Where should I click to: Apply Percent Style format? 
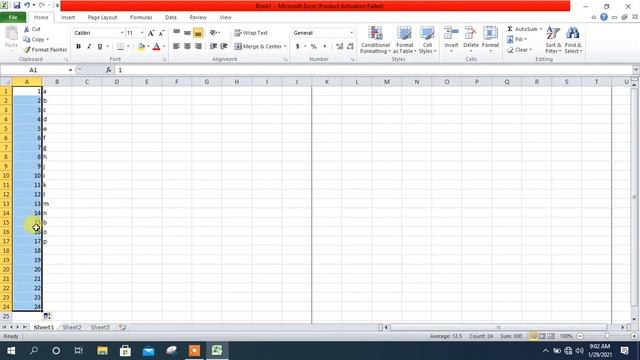coord(313,47)
